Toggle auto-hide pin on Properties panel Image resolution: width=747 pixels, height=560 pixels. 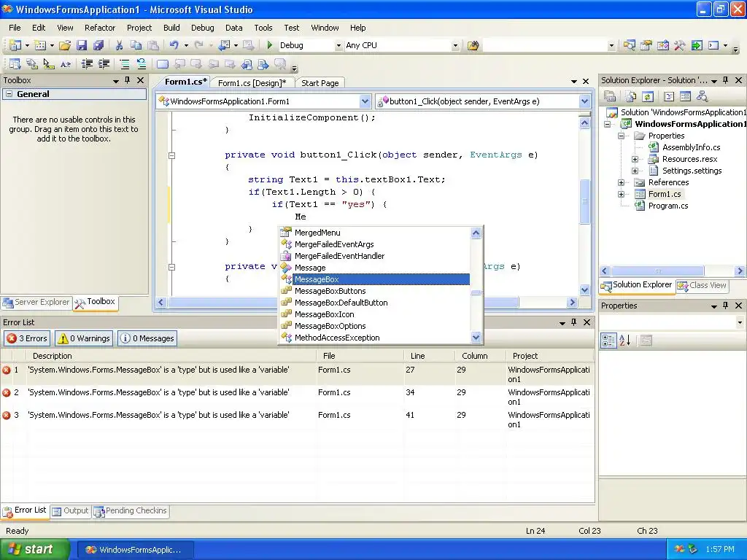(726, 306)
